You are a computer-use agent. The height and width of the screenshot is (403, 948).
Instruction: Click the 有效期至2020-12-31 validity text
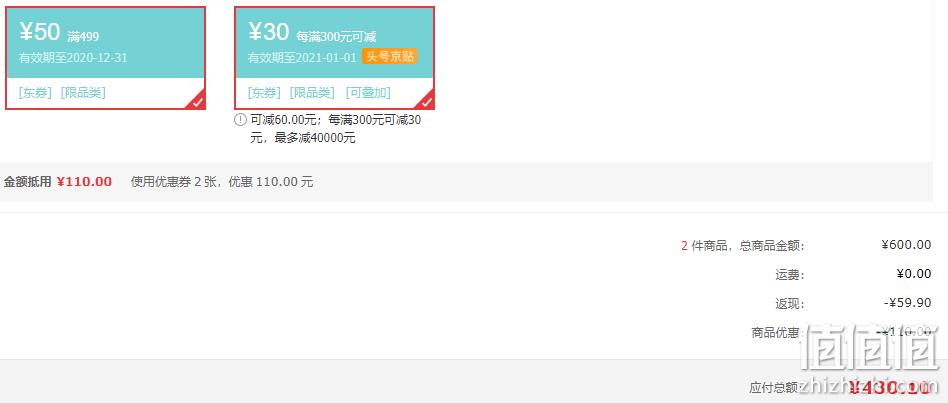coord(73,58)
